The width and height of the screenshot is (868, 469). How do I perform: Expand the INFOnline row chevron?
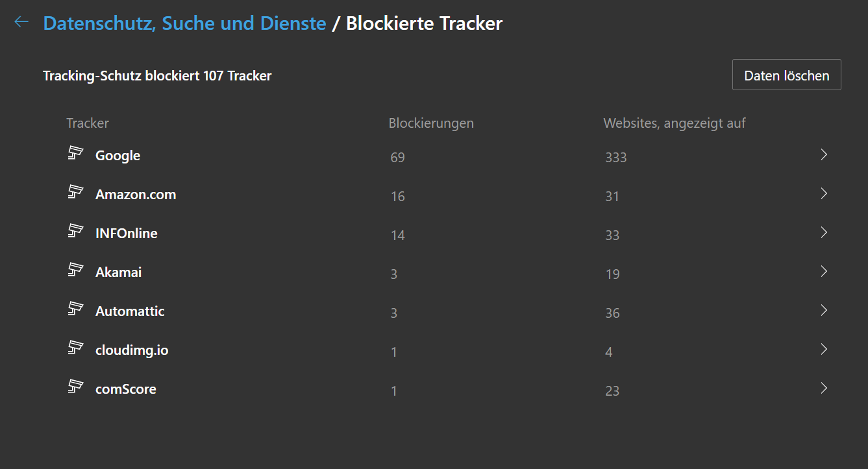[824, 232]
